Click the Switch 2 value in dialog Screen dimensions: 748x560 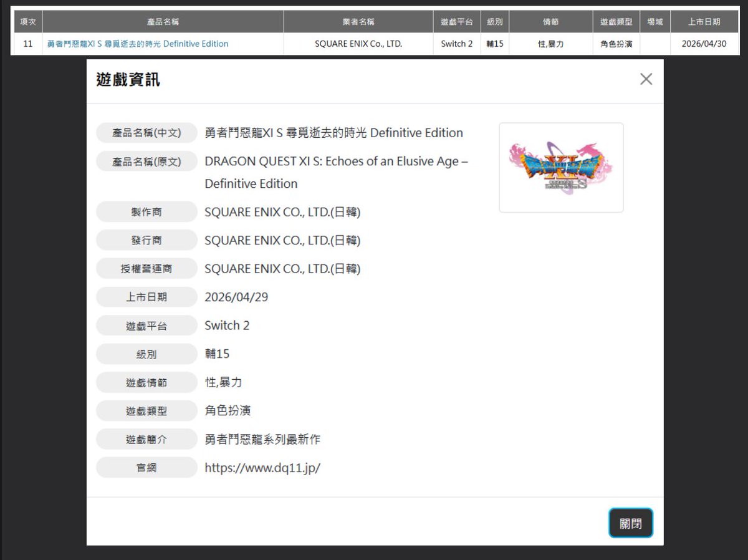(227, 325)
